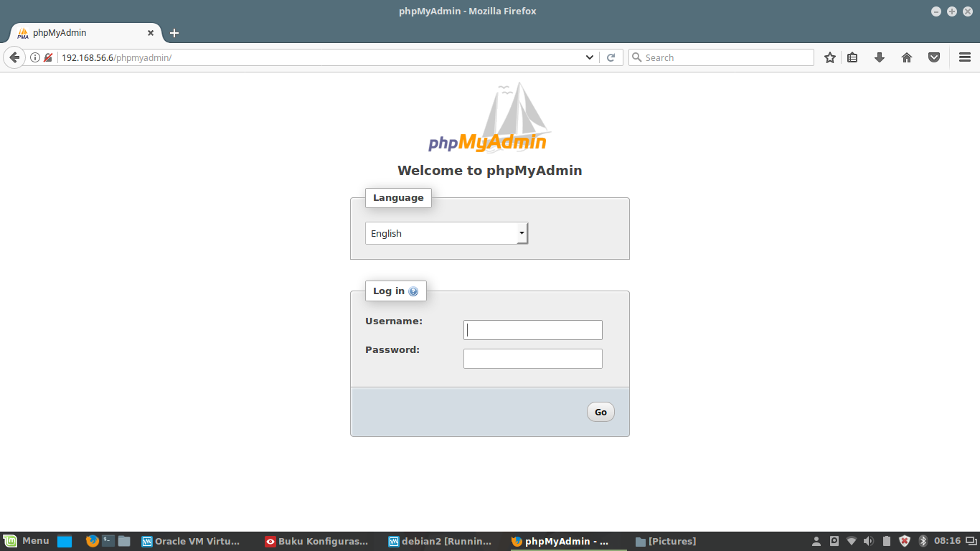
Task: Switch to Buku Konfigurasi taskbar window
Action: [316, 541]
